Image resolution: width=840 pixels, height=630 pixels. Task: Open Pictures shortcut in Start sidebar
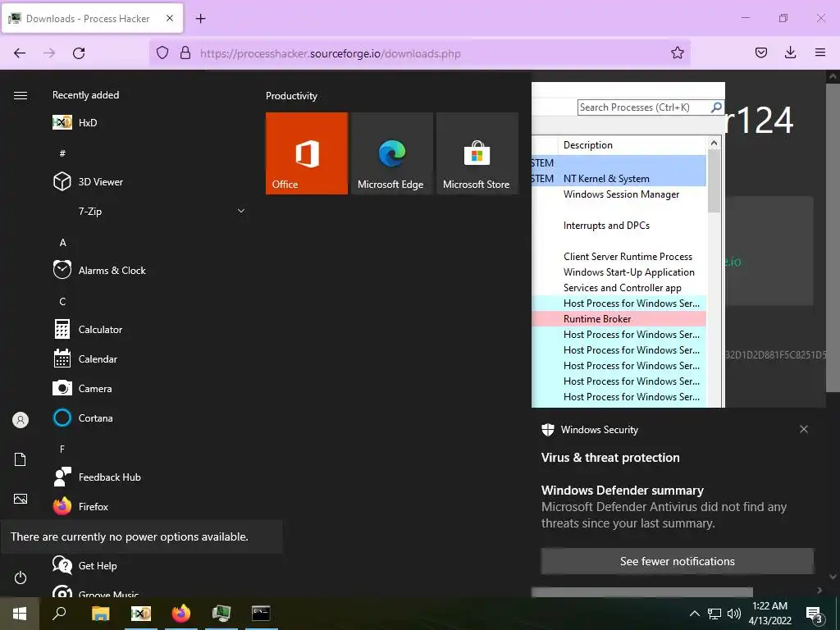(21, 499)
